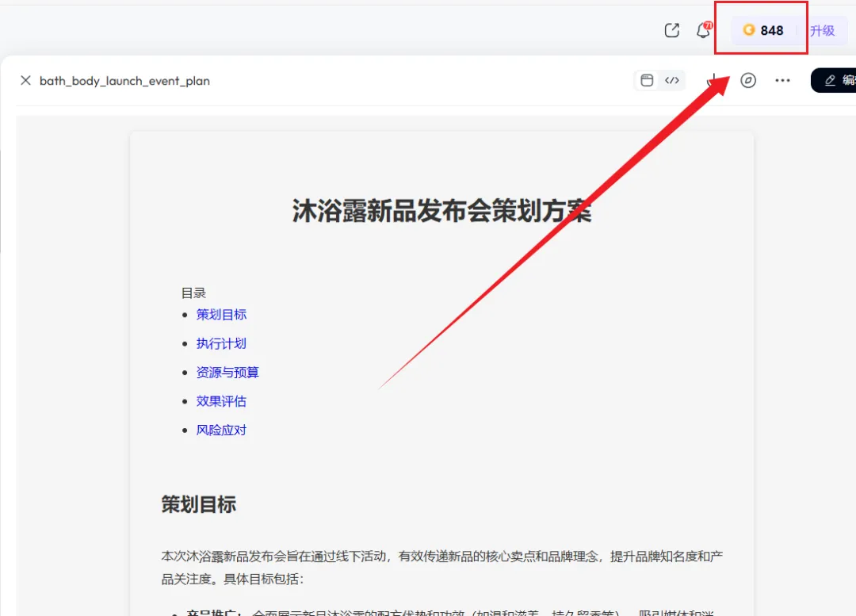Click the black edit button with pencil
The height and width of the screenshot is (616, 856).
[x=834, y=80]
